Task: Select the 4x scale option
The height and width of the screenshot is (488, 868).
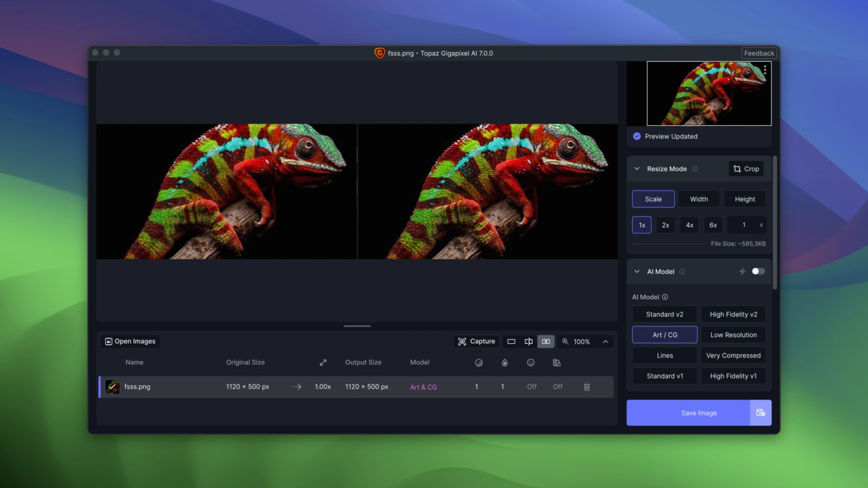Action: [690, 225]
